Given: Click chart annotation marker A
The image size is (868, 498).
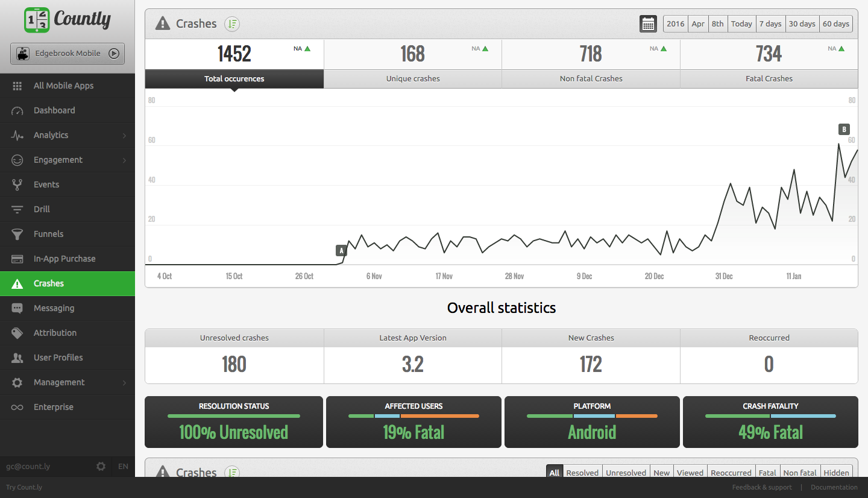Looking at the screenshot, I should (x=342, y=250).
